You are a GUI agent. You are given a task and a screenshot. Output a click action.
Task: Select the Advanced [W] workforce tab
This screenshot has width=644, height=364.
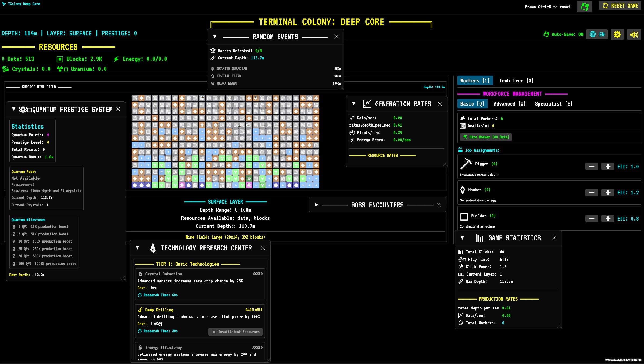(x=509, y=104)
